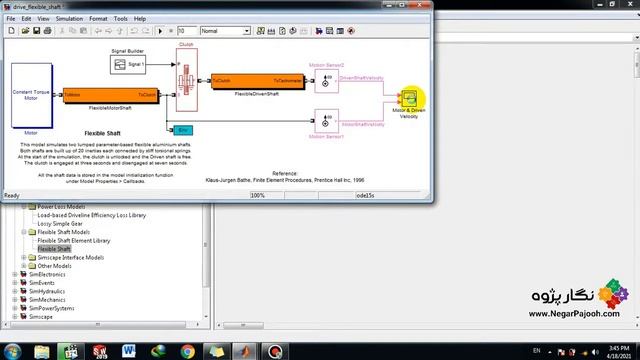Viewport: 640px width, 360px height.
Task: Print the model diagram
Action: 47,31
